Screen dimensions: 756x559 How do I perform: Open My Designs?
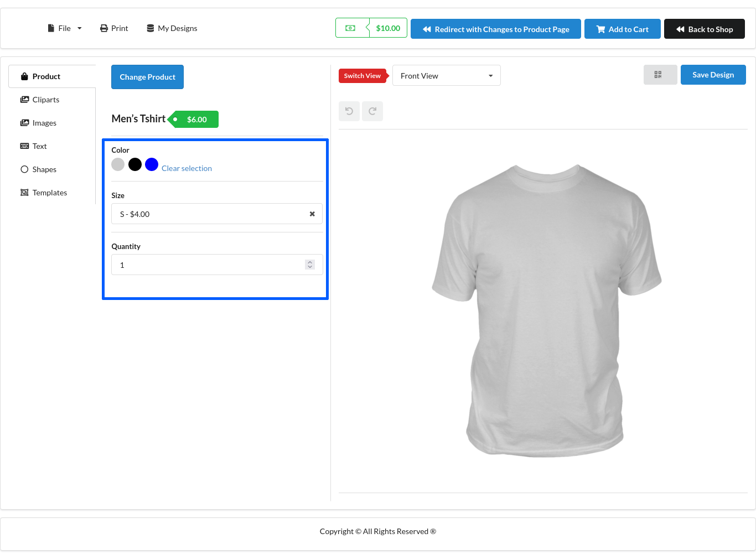pyautogui.click(x=172, y=28)
